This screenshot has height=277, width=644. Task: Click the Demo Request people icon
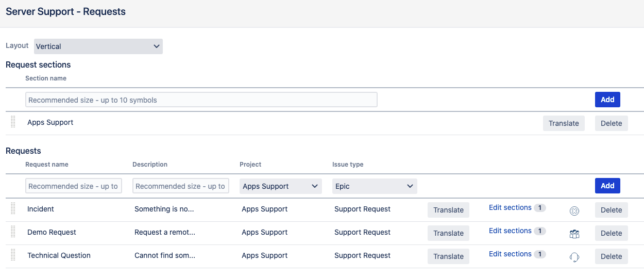(x=574, y=234)
